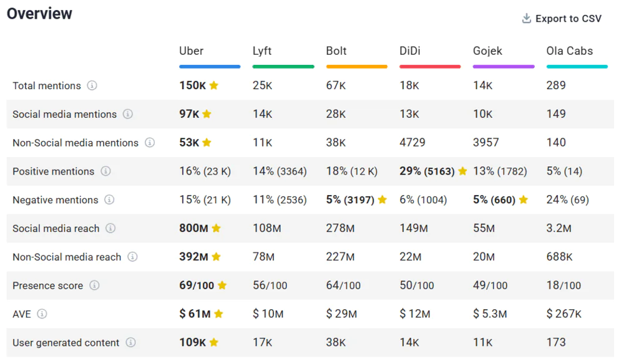Click info icon next to Social media mentions

[128, 114]
